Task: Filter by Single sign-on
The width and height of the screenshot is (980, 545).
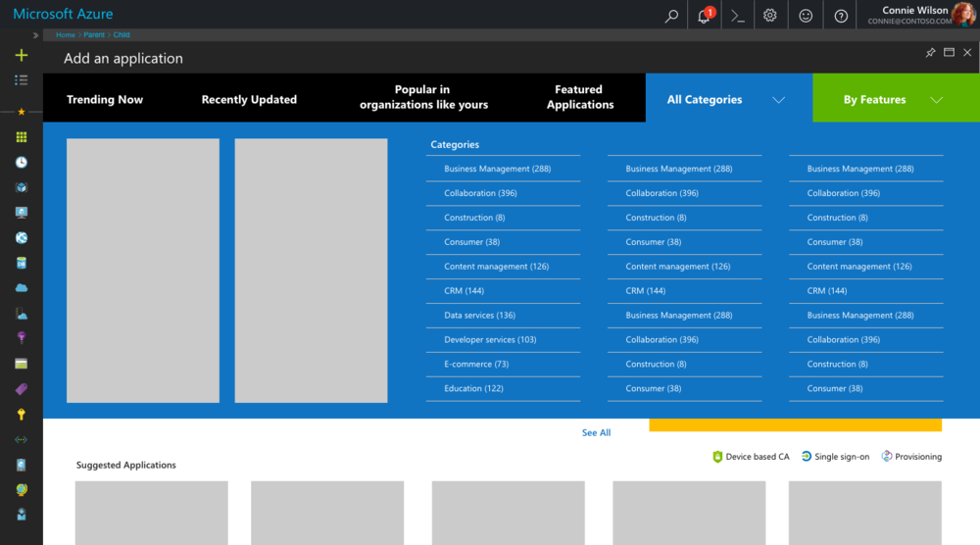Action: pyautogui.click(x=835, y=457)
